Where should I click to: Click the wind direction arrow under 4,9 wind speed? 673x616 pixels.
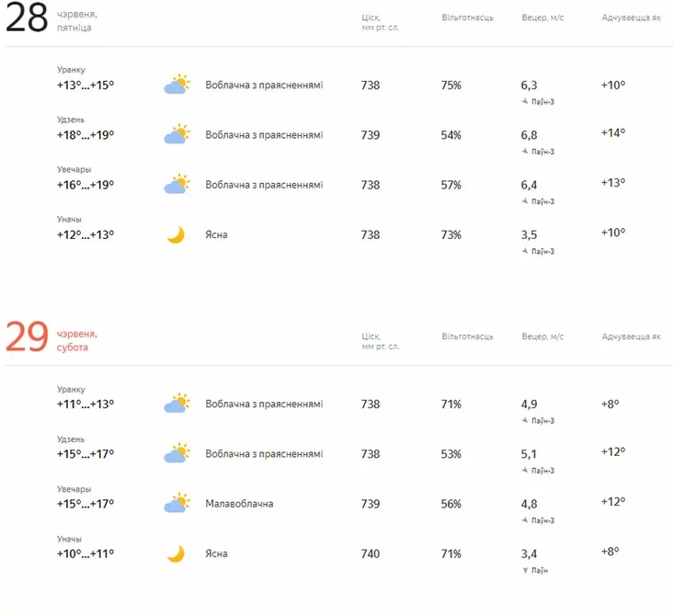[525, 421]
